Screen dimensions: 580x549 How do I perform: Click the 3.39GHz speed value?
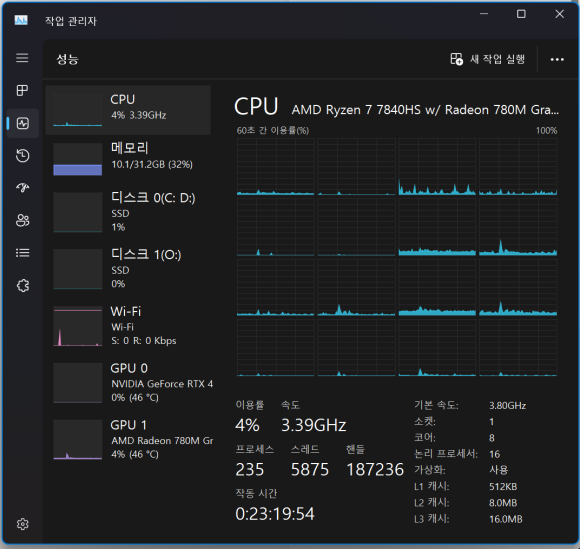pyautogui.click(x=314, y=425)
